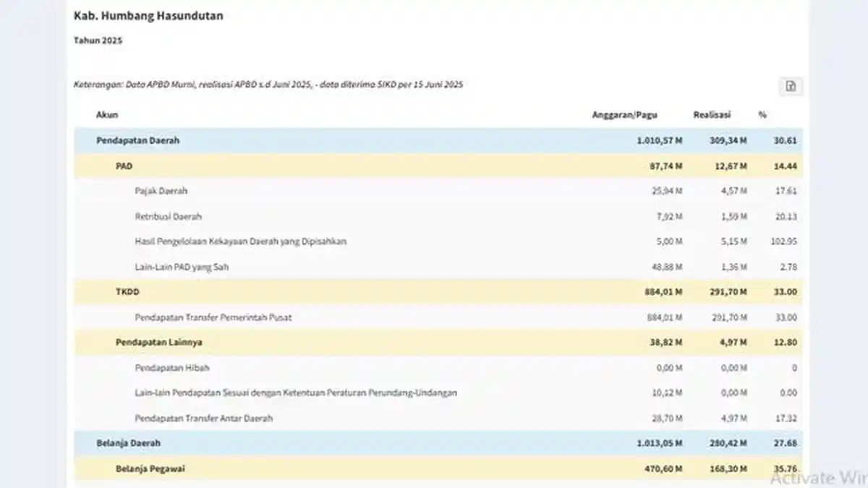Select PAD realization value 12,67 M

pos(731,166)
